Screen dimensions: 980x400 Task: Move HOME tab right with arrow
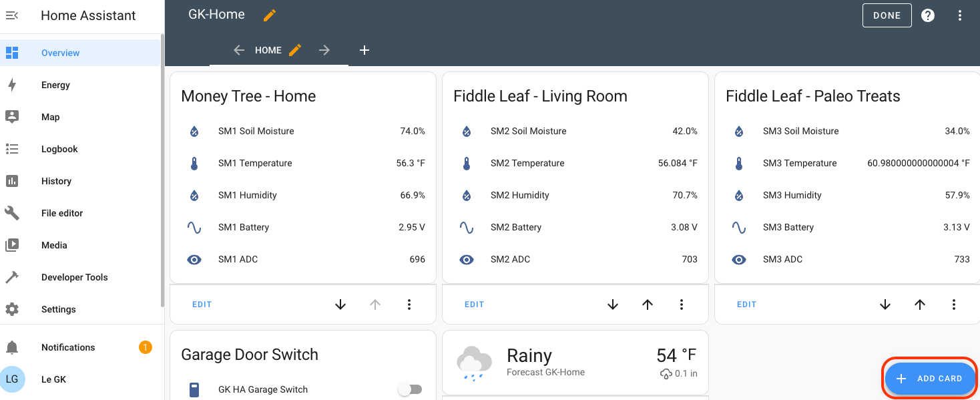tap(324, 50)
